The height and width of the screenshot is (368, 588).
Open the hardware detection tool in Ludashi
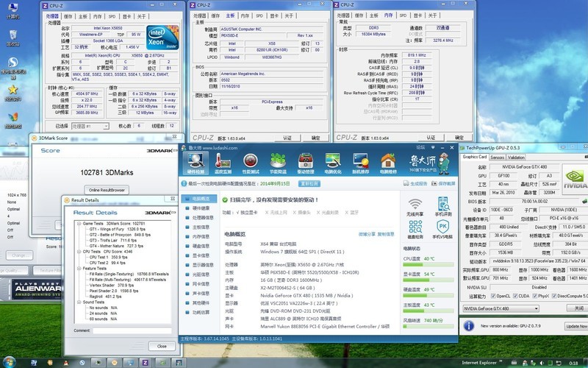(x=196, y=163)
